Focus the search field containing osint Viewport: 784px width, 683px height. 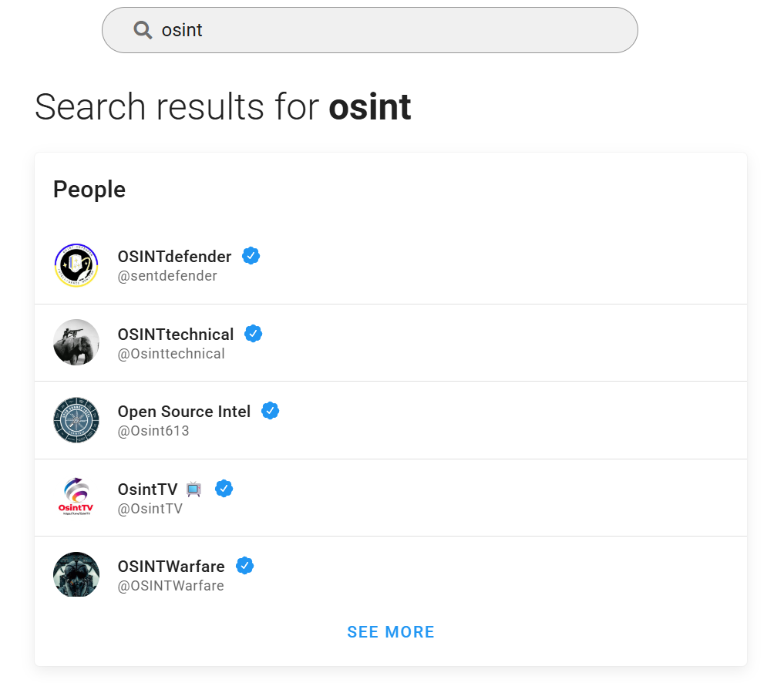coord(385,30)
